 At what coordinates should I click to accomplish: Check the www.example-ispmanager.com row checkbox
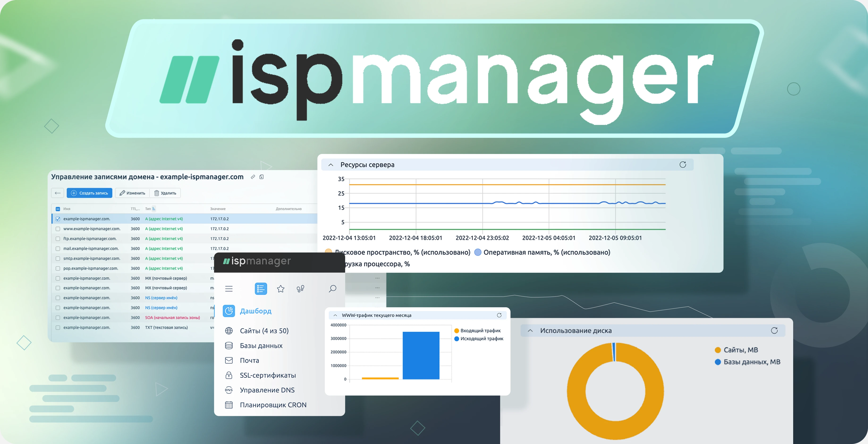click(x=58, y=229)
